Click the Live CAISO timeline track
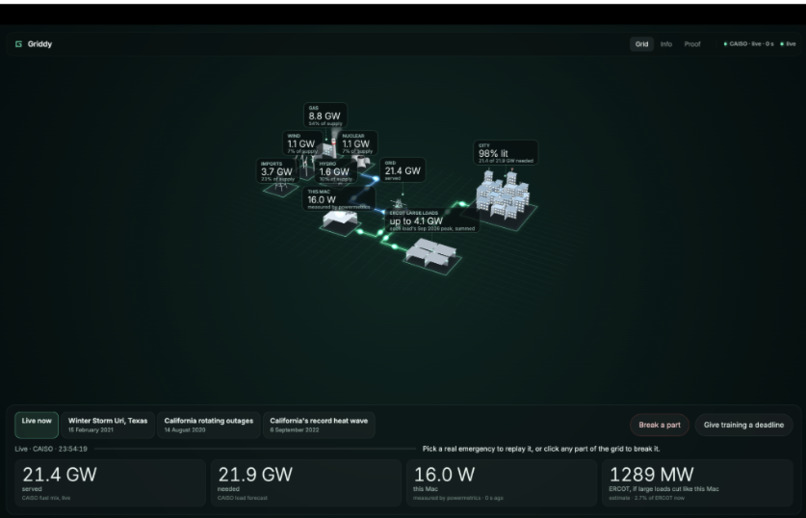This screenshot has height=518, width=806. pos(254,449)
